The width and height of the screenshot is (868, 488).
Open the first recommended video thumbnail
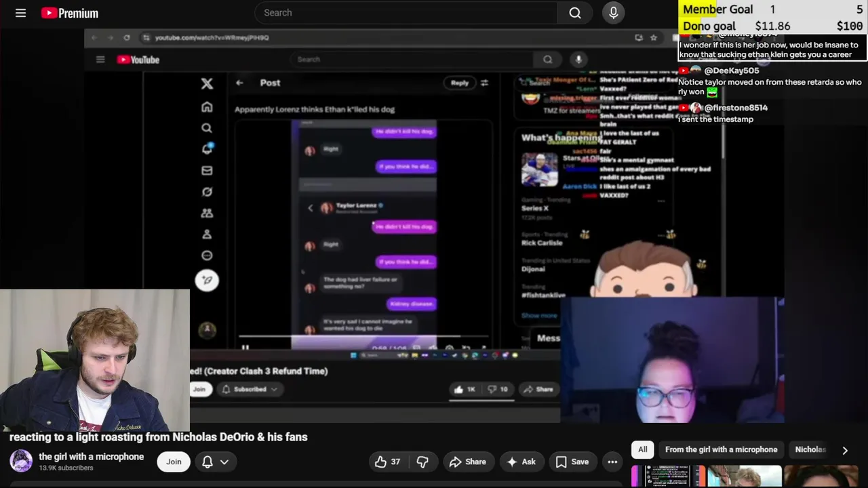668,476
